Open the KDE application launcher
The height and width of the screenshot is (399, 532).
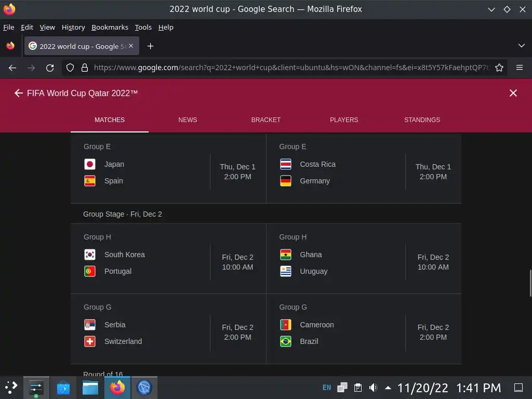11,388
